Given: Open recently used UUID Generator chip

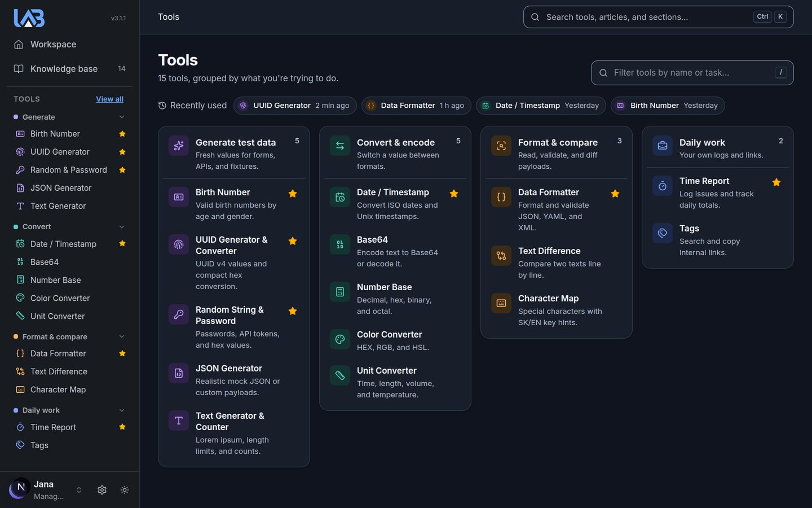Looking at the screenshot, I should point(295,106).
